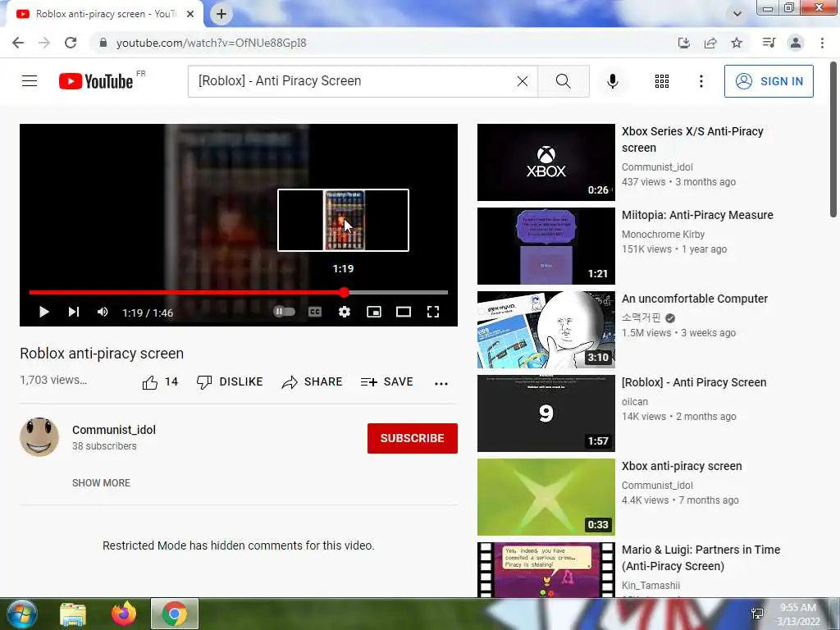Viewport: 840px width, 630px height.
Task: Open a new browser tab
Action: tap(221, 14)
